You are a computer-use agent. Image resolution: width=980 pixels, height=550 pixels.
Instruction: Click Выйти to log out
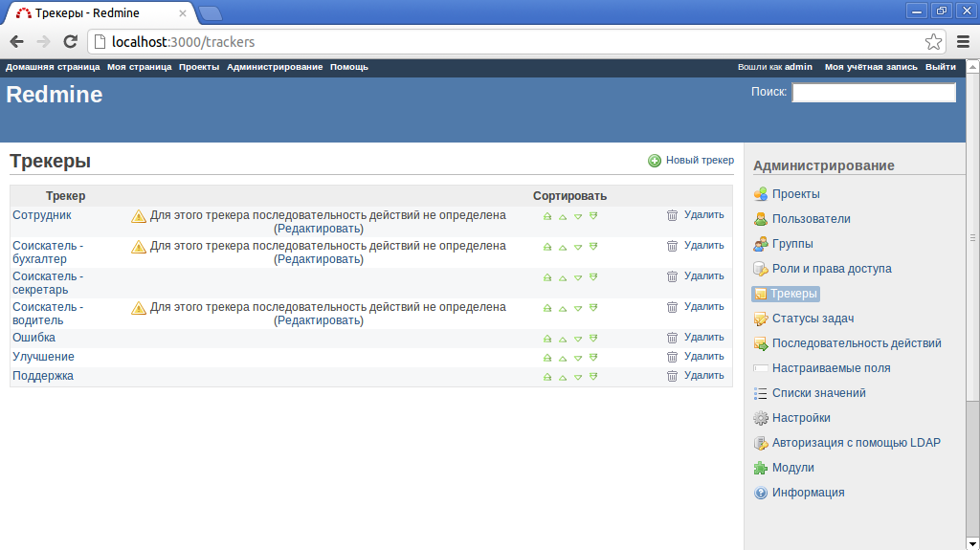pyautogui.click(x=941, y=67)
